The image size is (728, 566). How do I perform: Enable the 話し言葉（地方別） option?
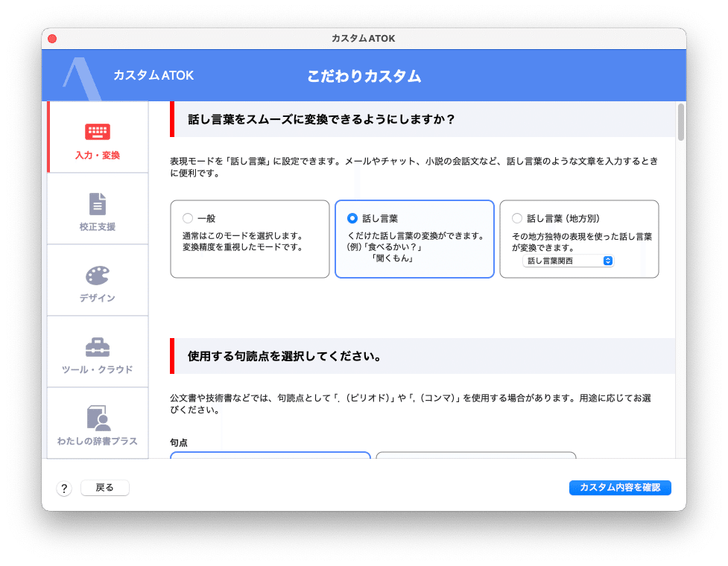pos(517,217)
